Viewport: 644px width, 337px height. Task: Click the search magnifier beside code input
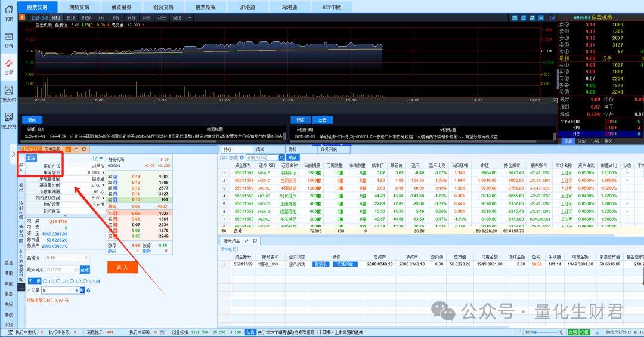pyautogui.click(x=281, y=158)
